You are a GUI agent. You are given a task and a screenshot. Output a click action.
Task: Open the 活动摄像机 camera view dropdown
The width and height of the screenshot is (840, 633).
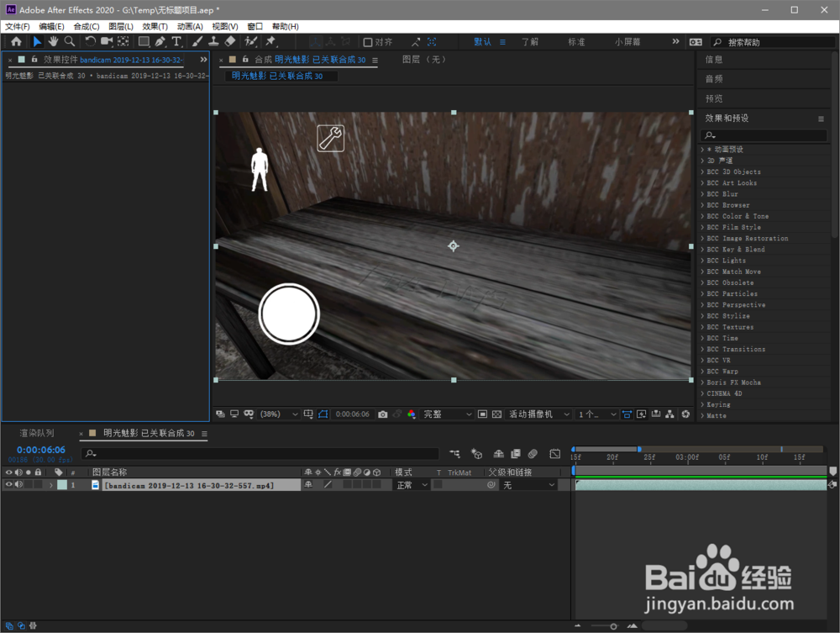pyautogui.click(x=539, y=414)
